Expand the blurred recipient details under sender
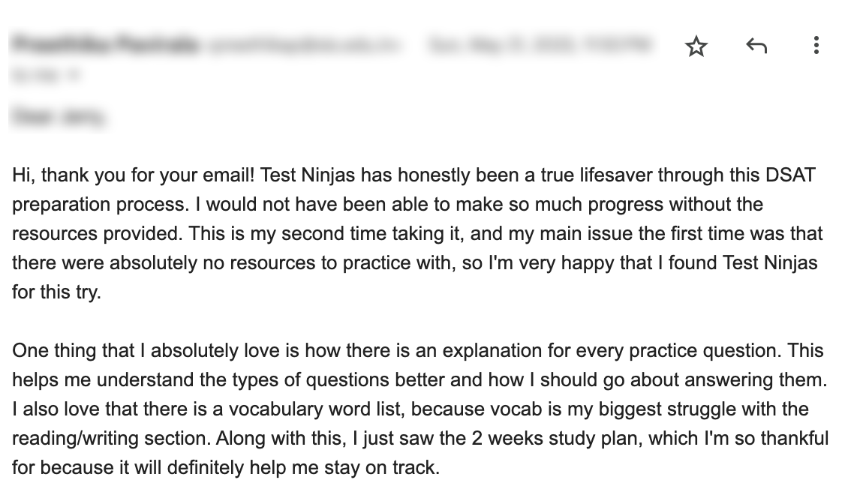This screenshot has width=854, height=504. pos(46,75)
